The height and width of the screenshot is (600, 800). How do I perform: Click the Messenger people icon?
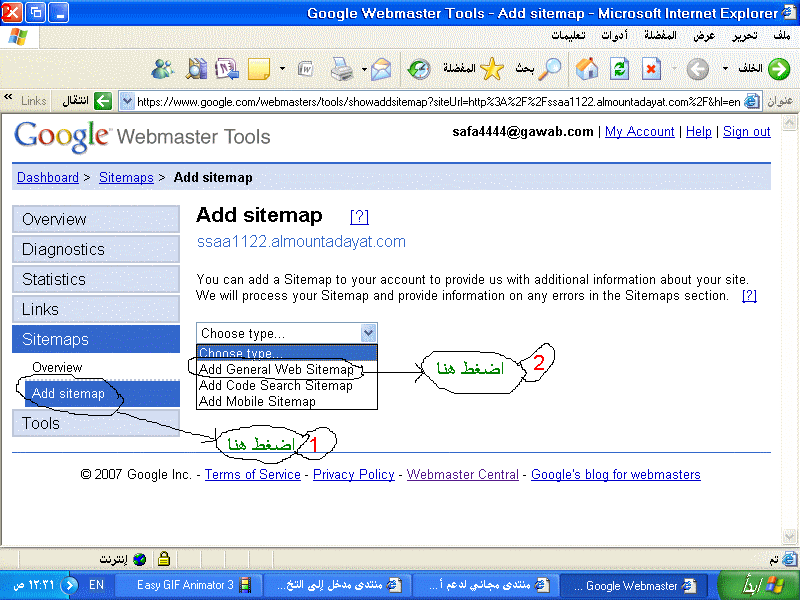click(x=163, y=69)
